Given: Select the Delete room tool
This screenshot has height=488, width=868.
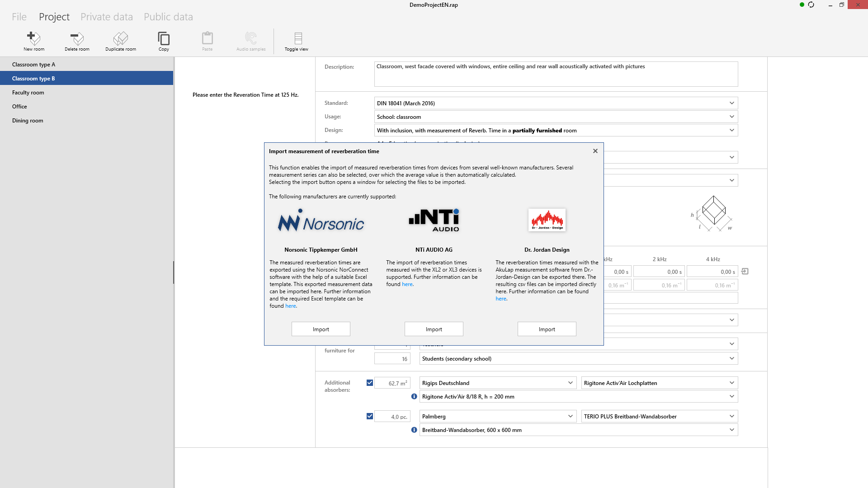Looking at the screenshot, I should (76, 41).
